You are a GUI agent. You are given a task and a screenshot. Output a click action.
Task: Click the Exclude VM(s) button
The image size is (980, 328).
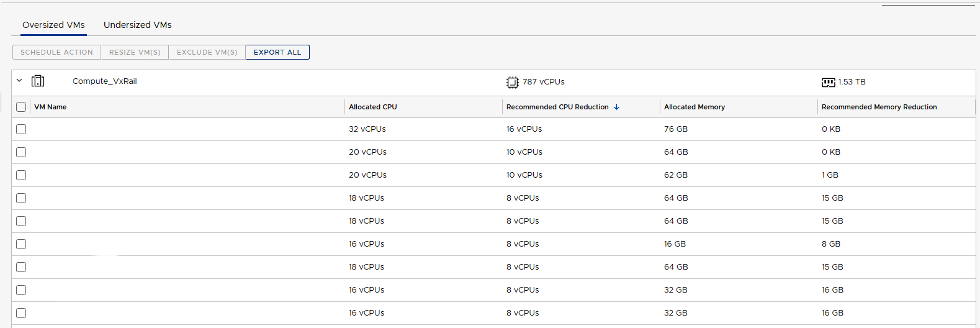click(207, 52)
